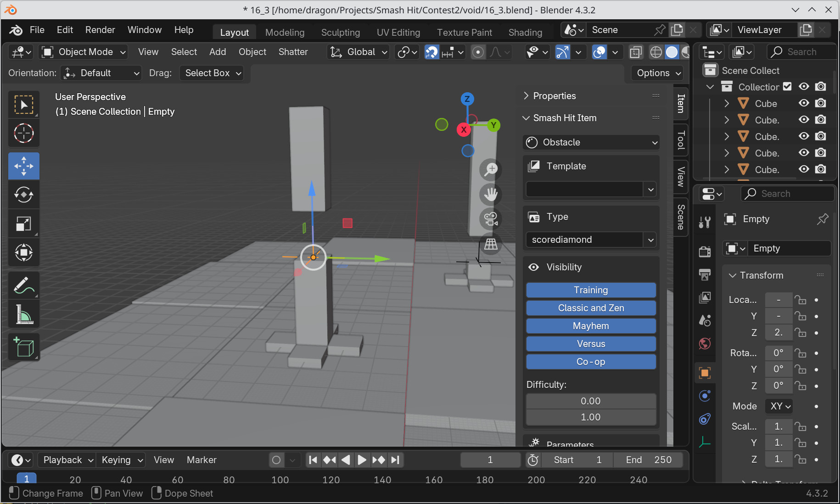Switch to the Shading workspace tab

click(x=525, y=32)
